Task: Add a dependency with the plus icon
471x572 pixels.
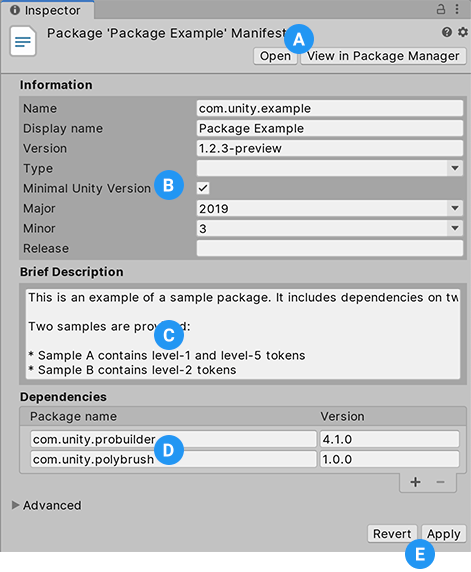Action: tap(415, 482)
